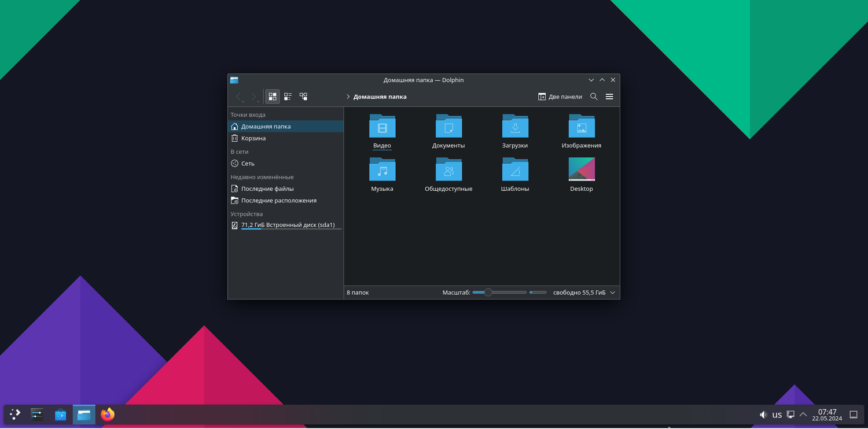The width and height of the screenshot is (868, 429).
Task: Go back with the Dolphin back arrow
Action: [x=239, y=97]
